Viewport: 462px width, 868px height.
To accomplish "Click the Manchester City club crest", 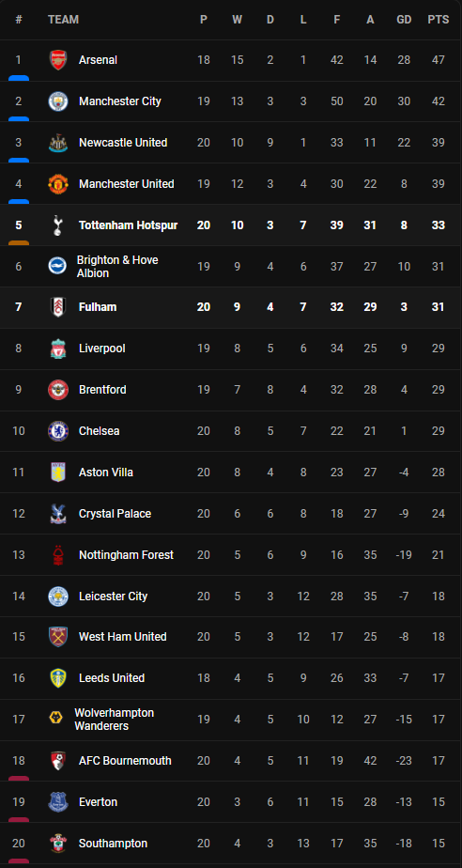I will 58,101.
